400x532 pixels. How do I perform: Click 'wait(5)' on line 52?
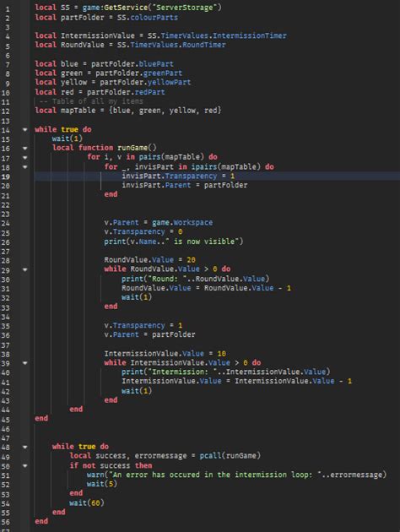pyautogui.click(x=102, y=484)
